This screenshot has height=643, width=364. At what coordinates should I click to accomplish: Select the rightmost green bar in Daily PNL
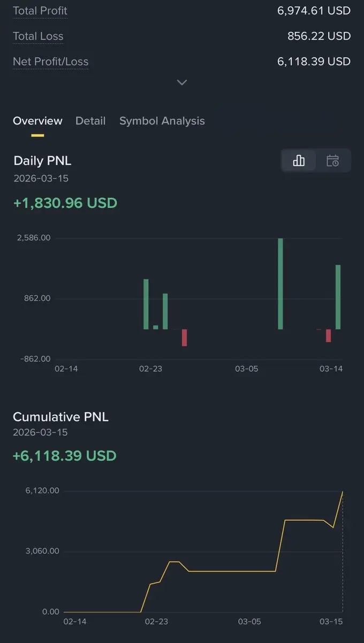[x=338, y=297]
